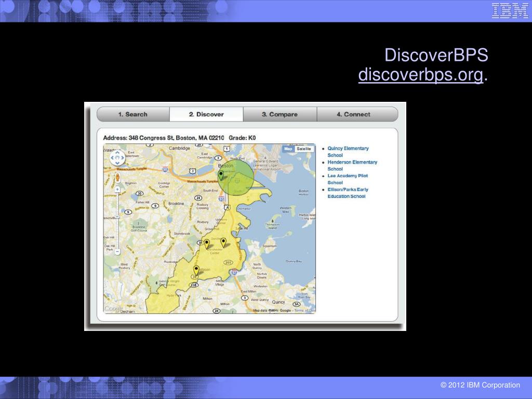Screen dimensions: 532x399
Task: Pan map left with arrow control
Action: click(x=112, y=158)
